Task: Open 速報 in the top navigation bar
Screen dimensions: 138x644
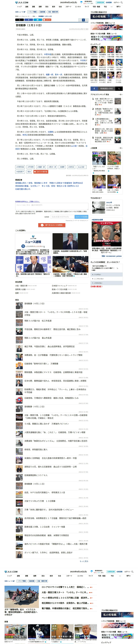Action: [27, 7]
